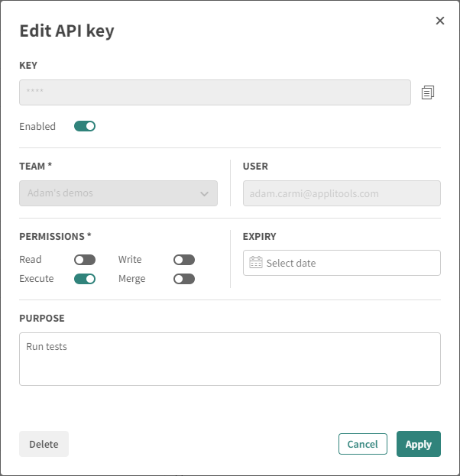Viewport: 460px width, 476px height.
Task: Click the Delete button
Action: point(44,444)
